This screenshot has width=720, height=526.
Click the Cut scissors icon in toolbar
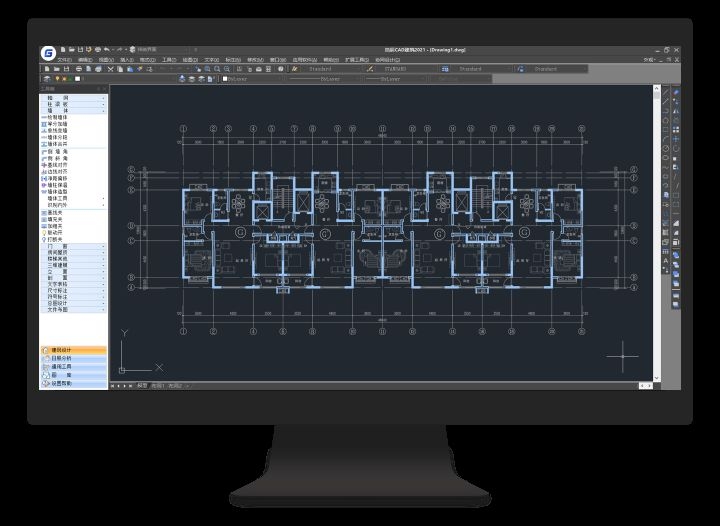pos(109,69)
